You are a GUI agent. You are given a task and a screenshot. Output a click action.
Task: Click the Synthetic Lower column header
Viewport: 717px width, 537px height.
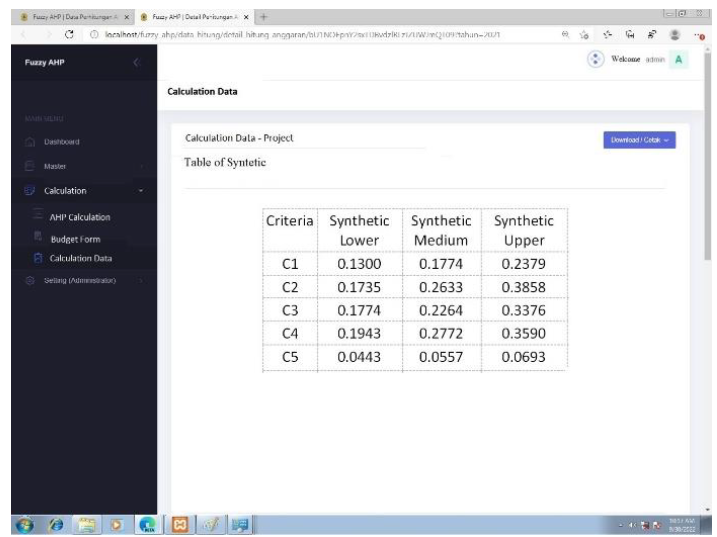[359, 230]
